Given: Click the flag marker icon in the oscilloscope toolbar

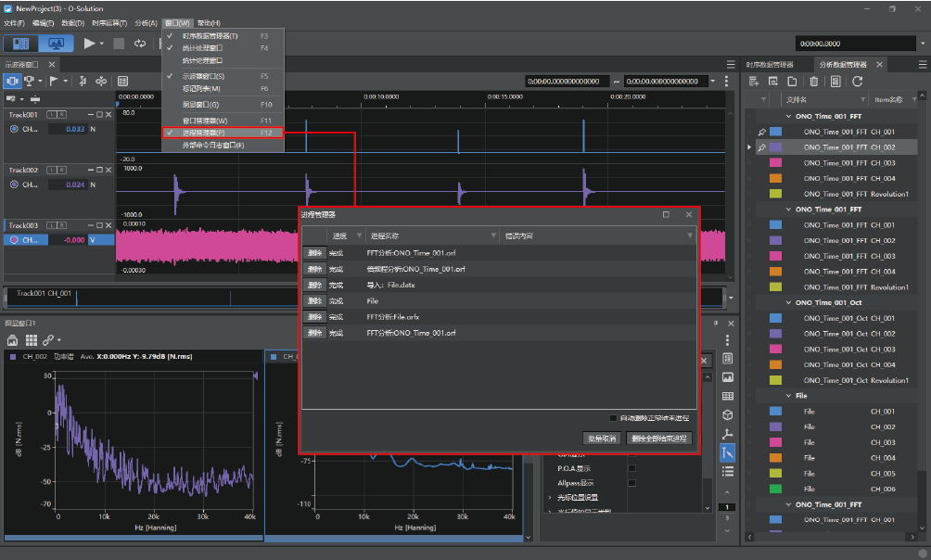Looking at the screenshot, I should [x=54, y=81].
